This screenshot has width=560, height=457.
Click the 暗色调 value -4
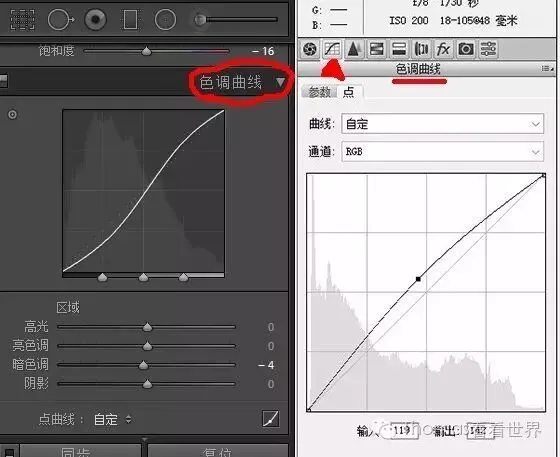click(x=266, y=365)
